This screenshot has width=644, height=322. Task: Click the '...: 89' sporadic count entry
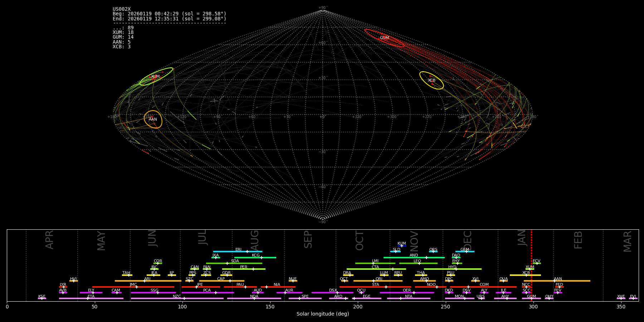point(123,28)
